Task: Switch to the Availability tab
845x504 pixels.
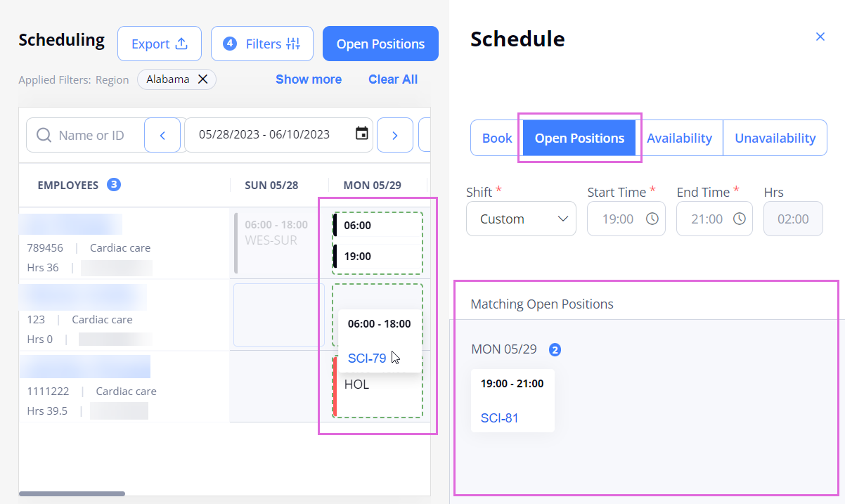Action: [679, 138]
